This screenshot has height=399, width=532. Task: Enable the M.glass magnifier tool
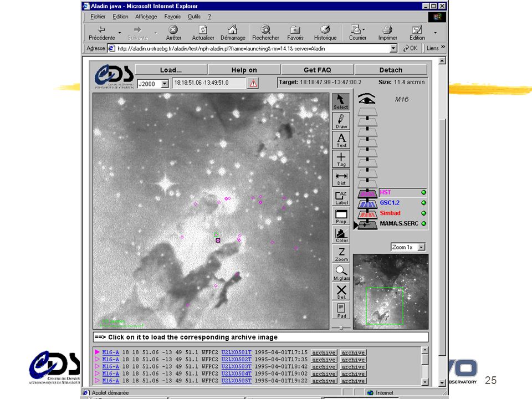pyautogui.click(x=341, y=273)
